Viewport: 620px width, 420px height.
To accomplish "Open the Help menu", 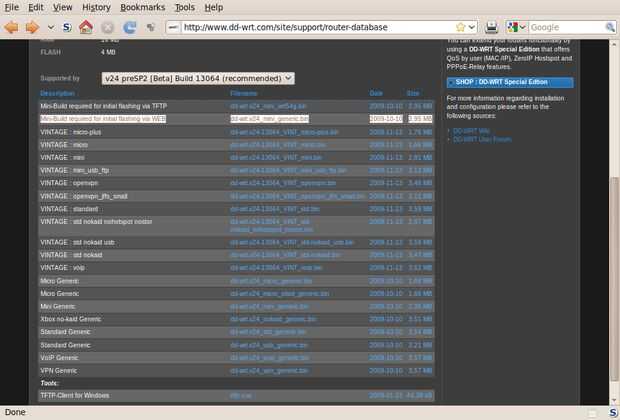I will click(x=214, y=8).
